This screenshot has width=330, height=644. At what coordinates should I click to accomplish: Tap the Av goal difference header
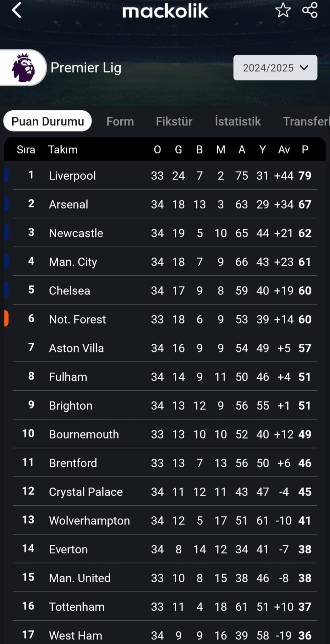tap(284, 150)
